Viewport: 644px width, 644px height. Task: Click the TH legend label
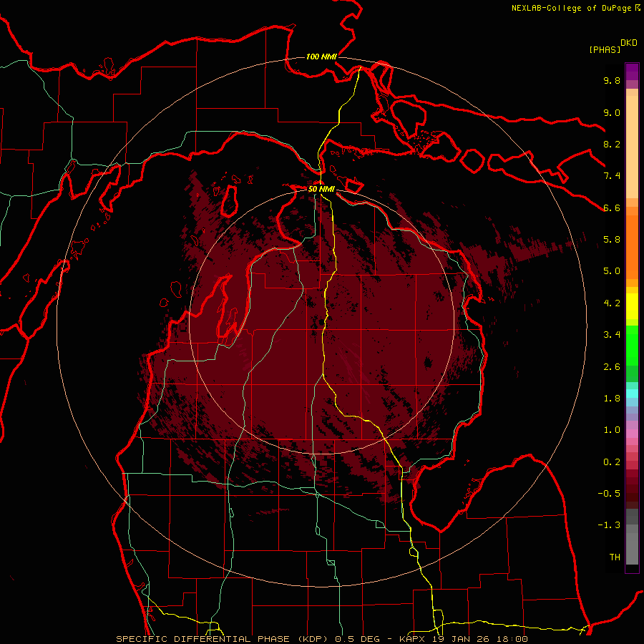tap(615, 557)
